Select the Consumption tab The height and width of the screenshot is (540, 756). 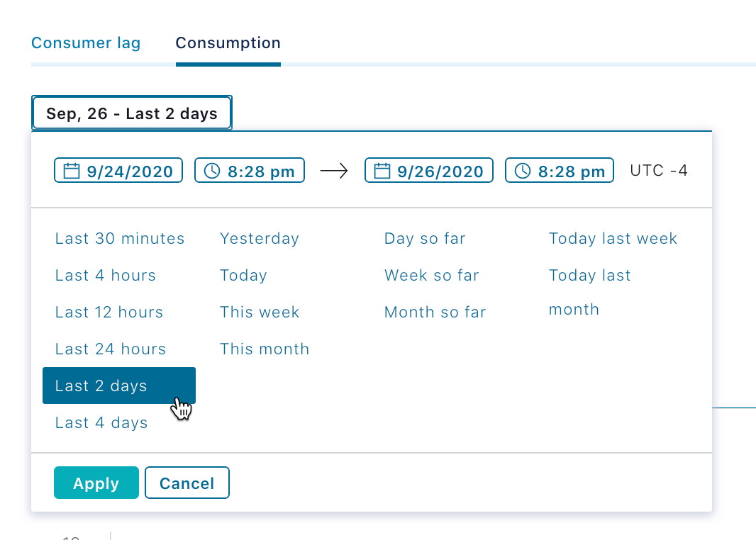228,43
